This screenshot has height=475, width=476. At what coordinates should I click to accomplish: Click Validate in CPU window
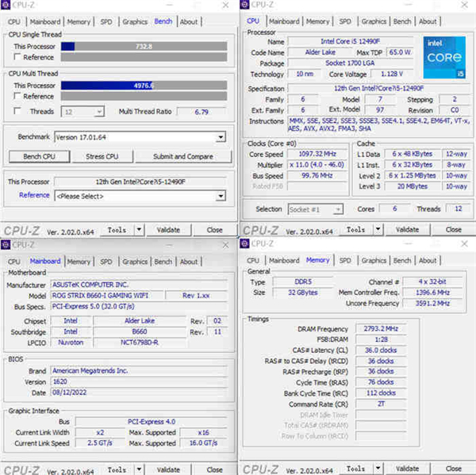click(408, 229)
